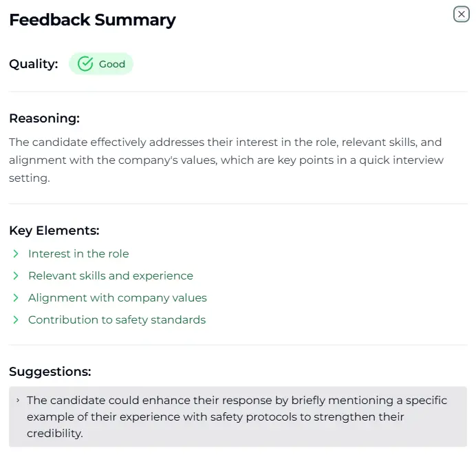
Task: Expand chevron beside "Relevant skills and experience"
Action: 16,276
